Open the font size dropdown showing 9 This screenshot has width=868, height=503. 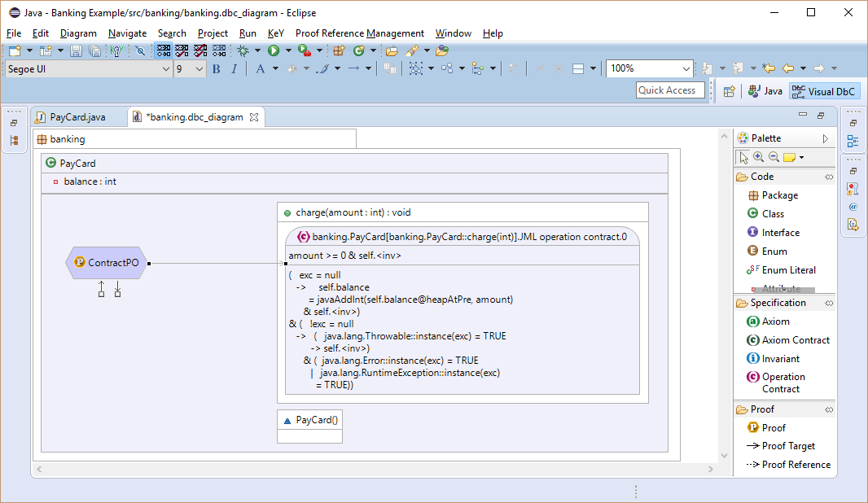[199, 69]
